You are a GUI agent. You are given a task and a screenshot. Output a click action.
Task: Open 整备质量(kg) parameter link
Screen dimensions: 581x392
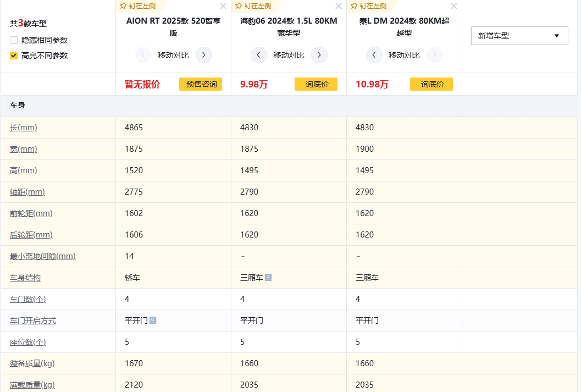coord(32,363)
